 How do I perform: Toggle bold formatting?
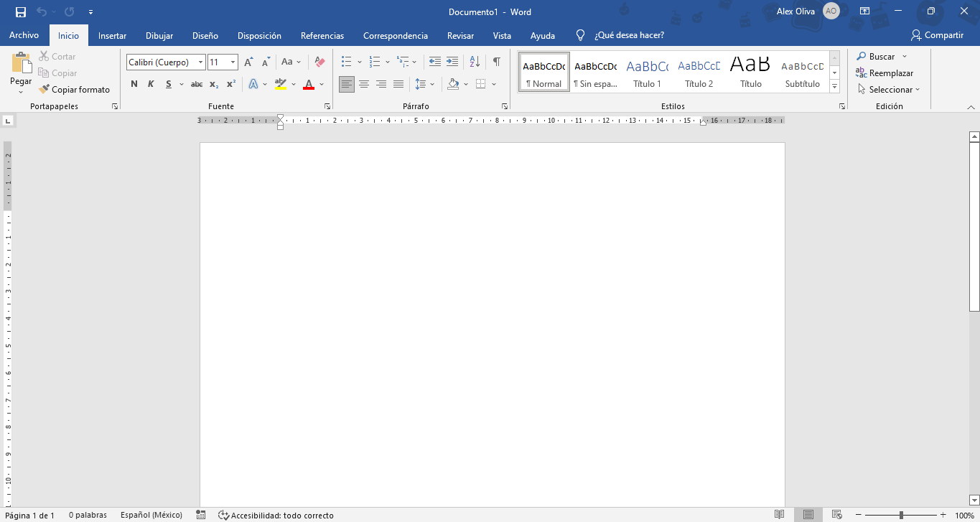pos(134,84)
